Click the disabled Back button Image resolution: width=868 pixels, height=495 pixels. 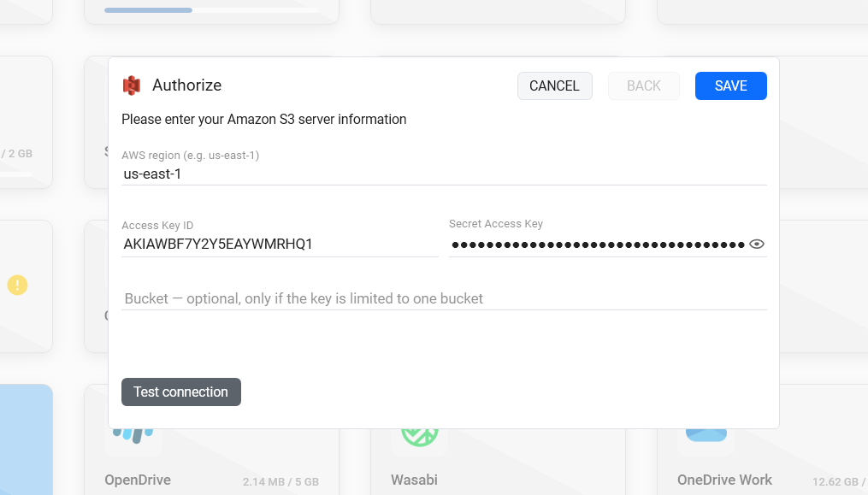coord(644,85)
